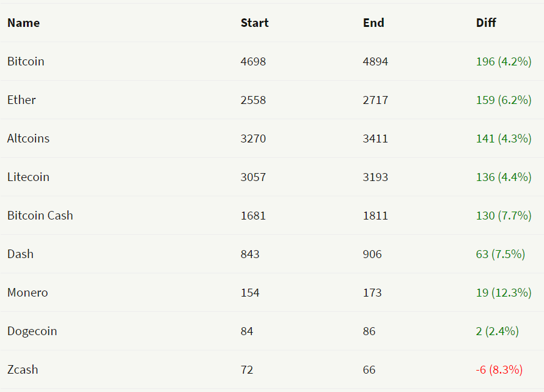Click the Dogecoin name cell

32,331
